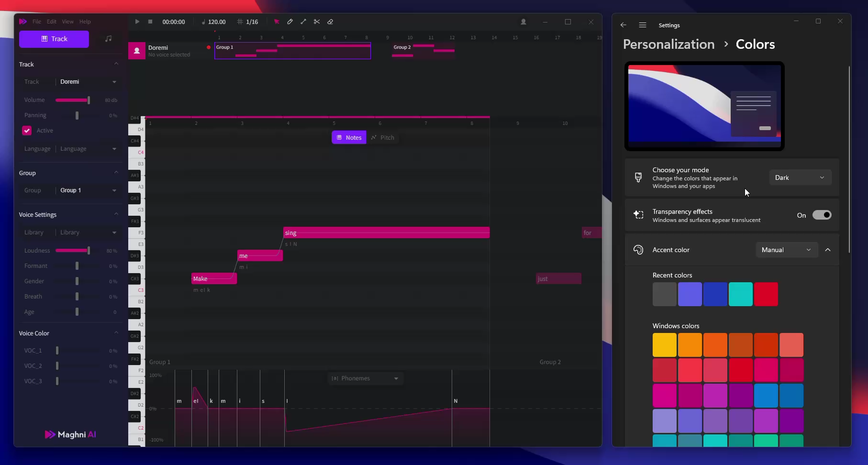Collapse the Track section
Screen dimensions: 868x465
tap(116, 64)
